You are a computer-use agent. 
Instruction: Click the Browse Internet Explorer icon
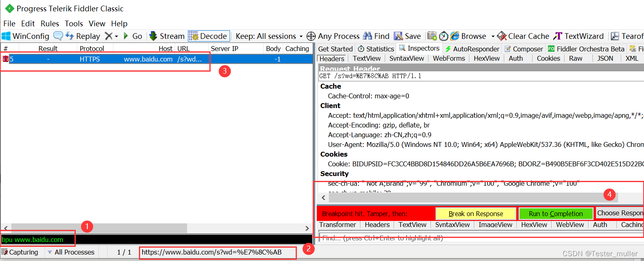(455, 36)
